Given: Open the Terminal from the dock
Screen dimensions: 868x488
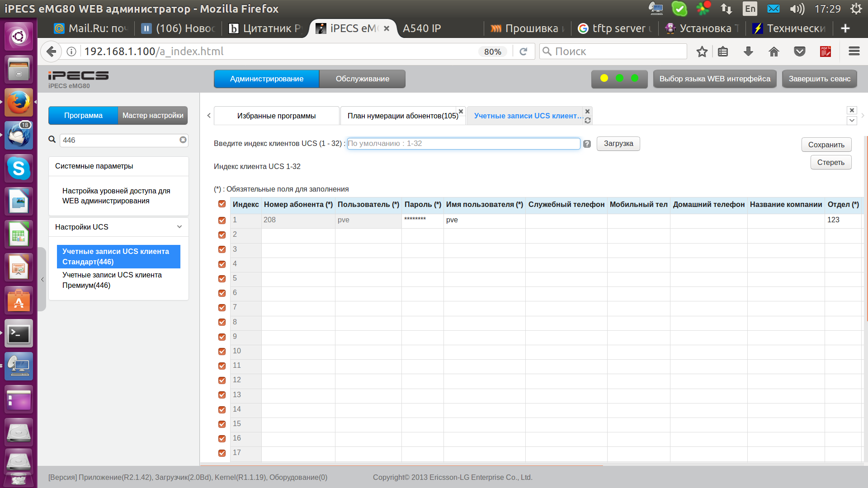Looking at the screenshot, I should point(19,334).
